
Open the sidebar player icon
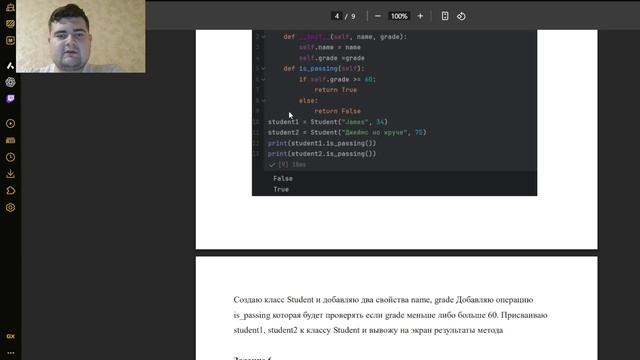[11, 124]
